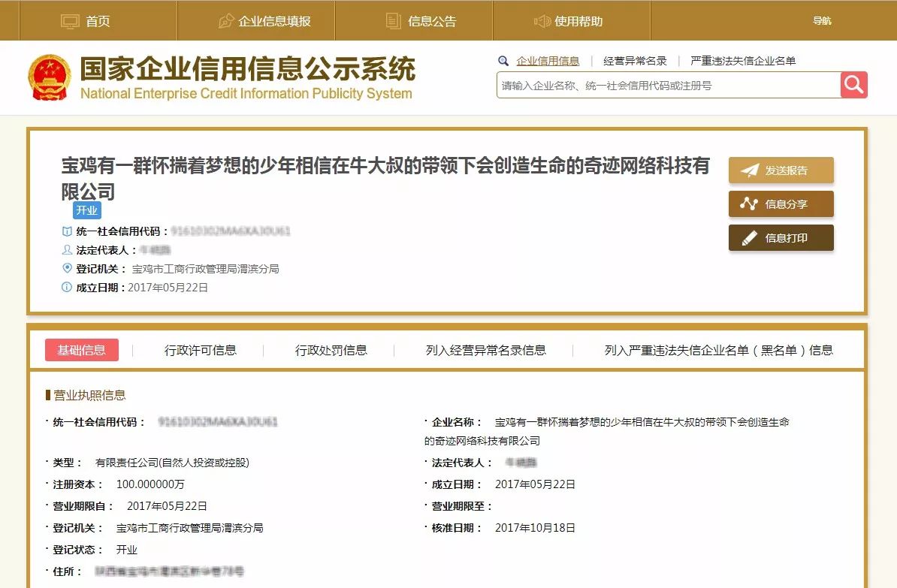The width and height of the screenshot is (897, 588).
Task: Click the pencil icon on 信息打印
Action: coord(750,238)
